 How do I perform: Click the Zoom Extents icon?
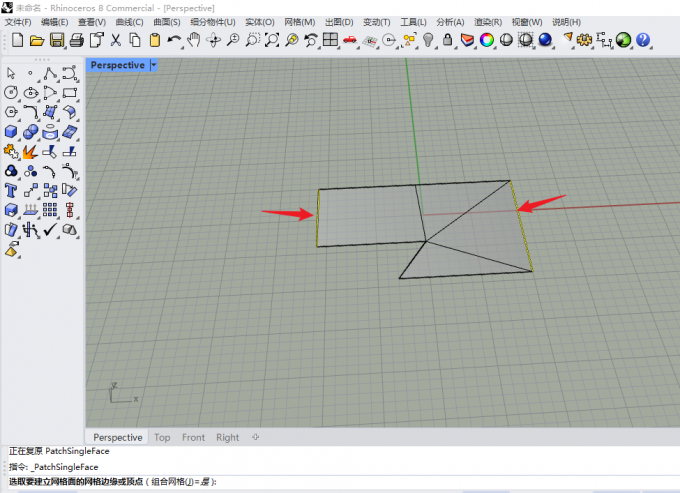point(272,40)
